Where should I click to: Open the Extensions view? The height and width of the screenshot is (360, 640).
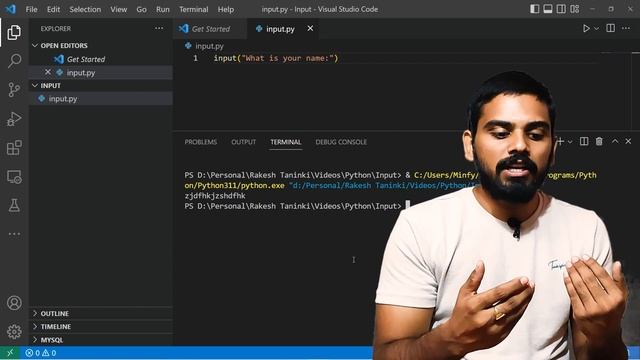[14, 148]
